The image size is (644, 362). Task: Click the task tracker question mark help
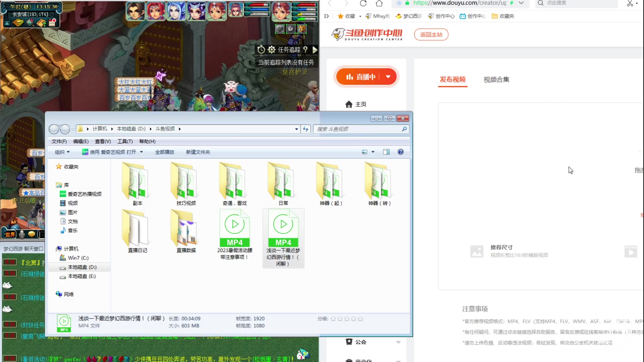tap(305, 50)
